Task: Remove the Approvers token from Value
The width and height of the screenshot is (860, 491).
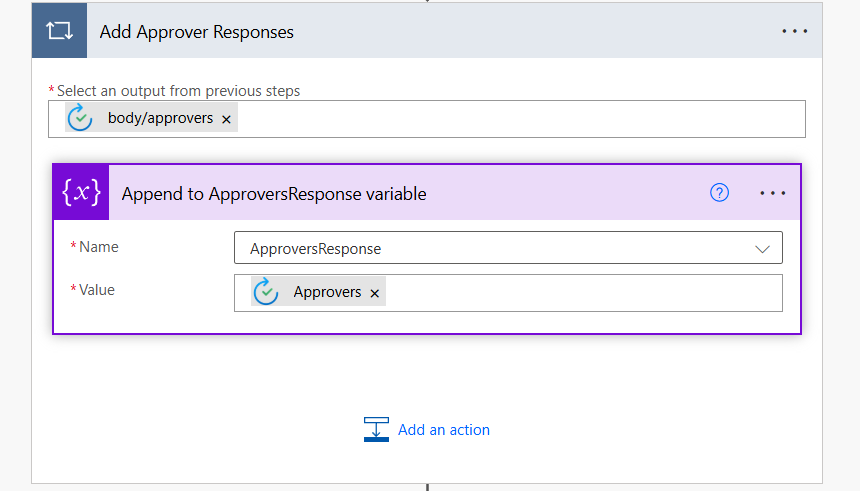Action: 375,293
